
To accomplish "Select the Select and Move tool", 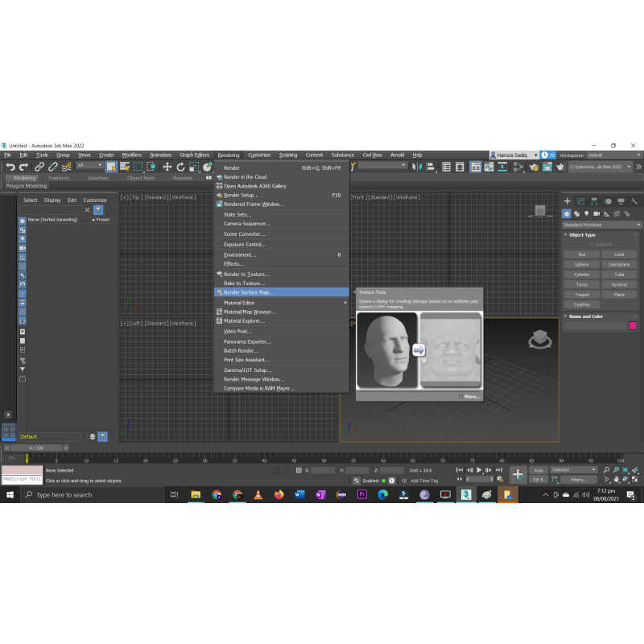I will [167, 167].
